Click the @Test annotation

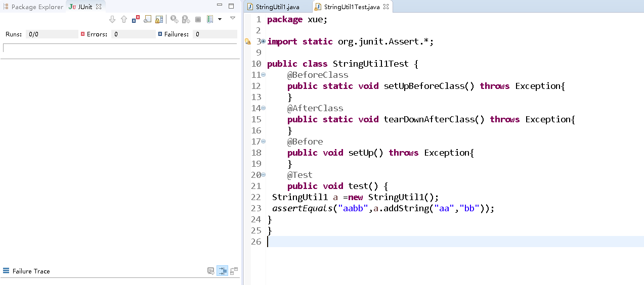pyautogui.click(x=300, y=175)
